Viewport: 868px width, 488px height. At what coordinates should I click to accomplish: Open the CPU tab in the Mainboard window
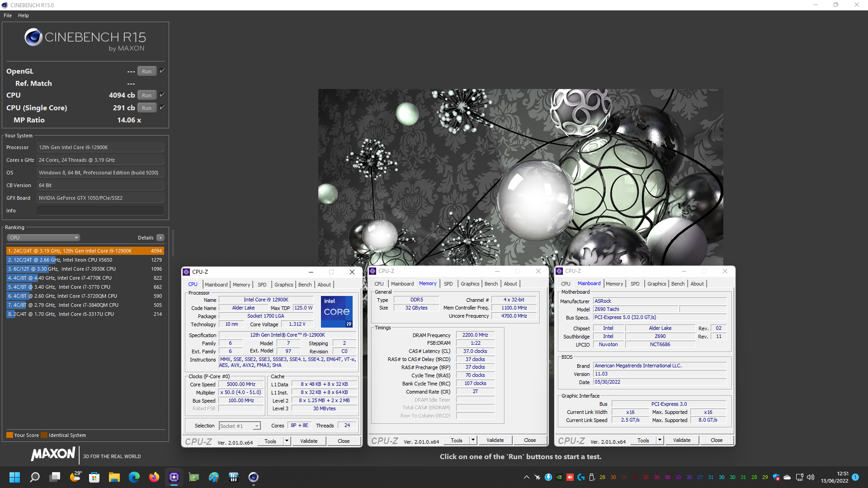[x=566, y=284]
